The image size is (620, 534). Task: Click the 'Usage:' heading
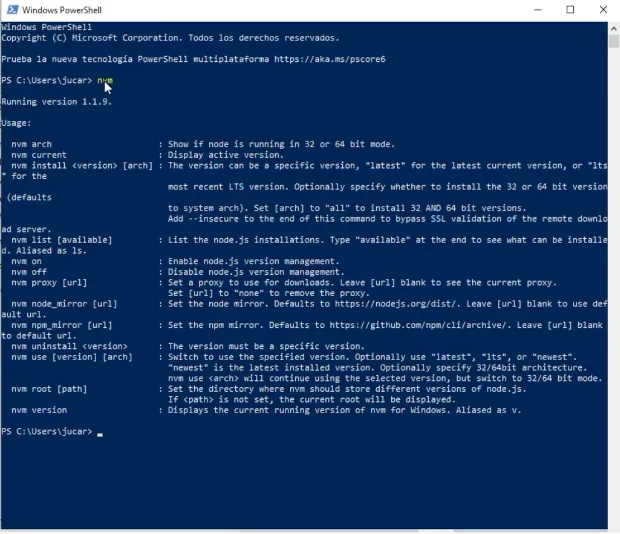[x=16, y=123]
